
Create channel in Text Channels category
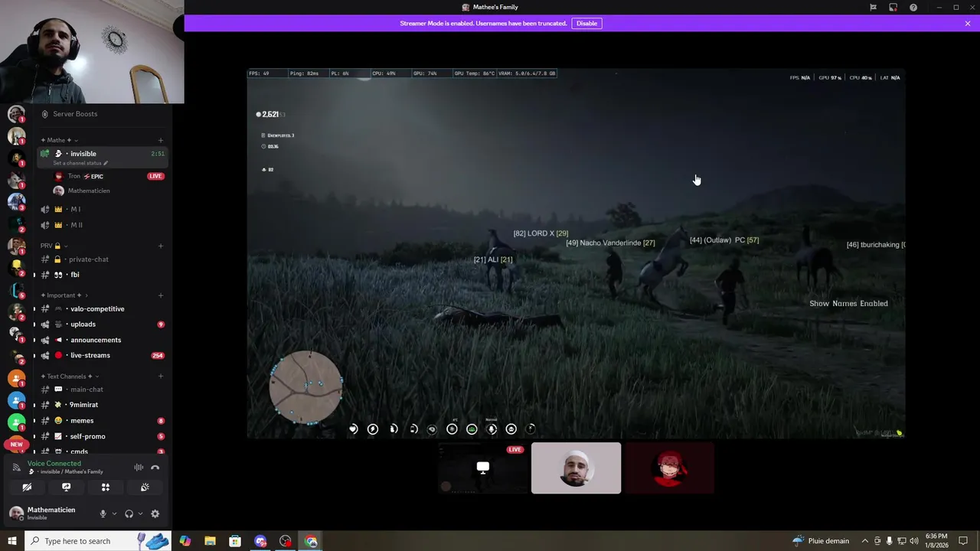coord(161,377)
